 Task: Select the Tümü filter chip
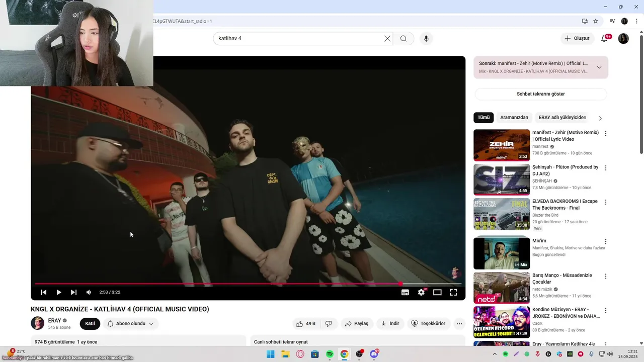click(484, 118)
